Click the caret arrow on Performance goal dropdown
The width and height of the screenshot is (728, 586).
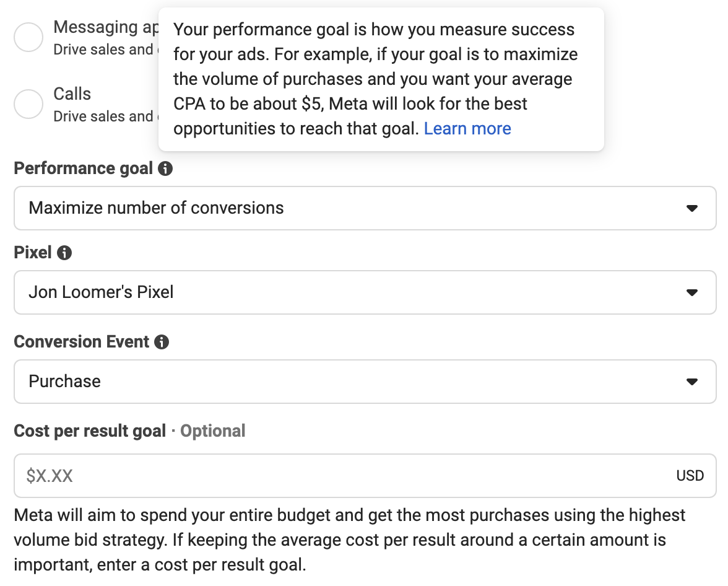click(692, 208)
